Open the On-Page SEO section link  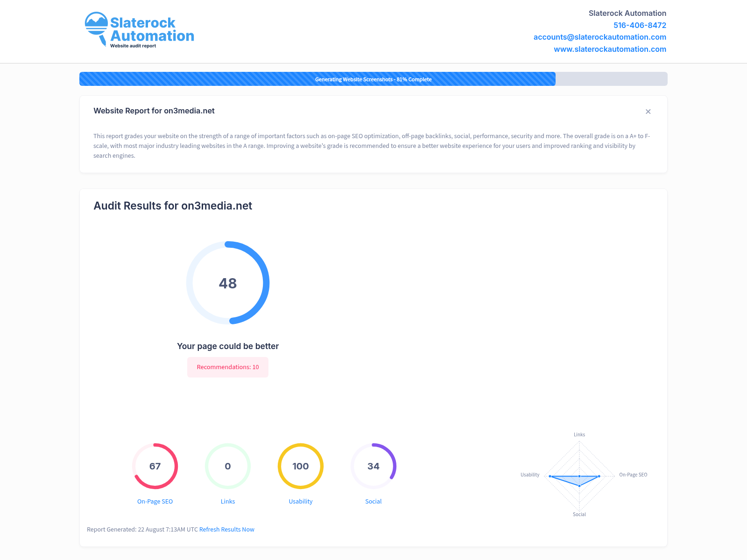click(x=155, y=501)
